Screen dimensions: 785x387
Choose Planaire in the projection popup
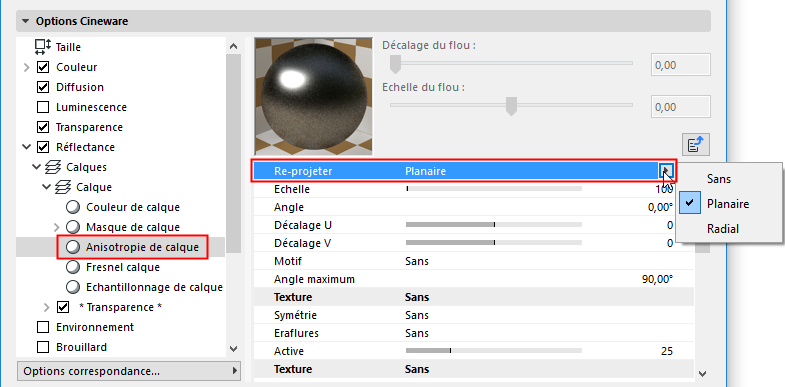click(x=728, y=204)
